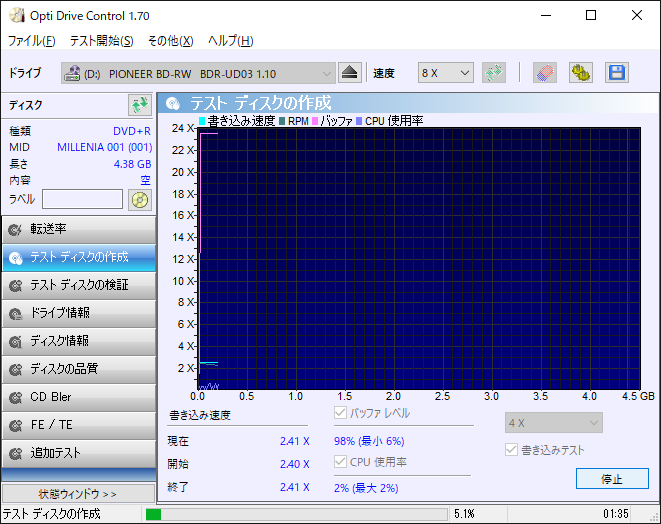Select the ドライブ情報 tab
The height and width of the screenshot is (524, 661).
(x=79, y=314)
